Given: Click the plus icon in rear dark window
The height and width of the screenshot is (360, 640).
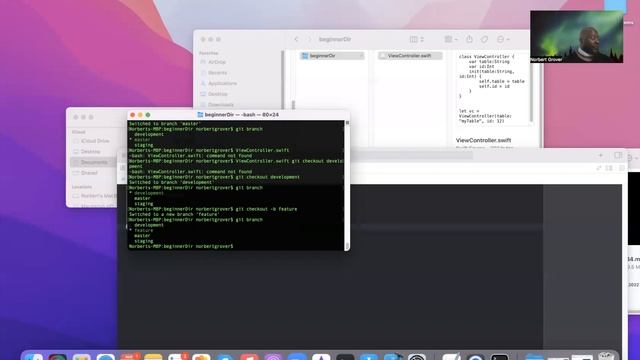Looking at the screenshot, I should pyautogui.click(x=600, y=155).
